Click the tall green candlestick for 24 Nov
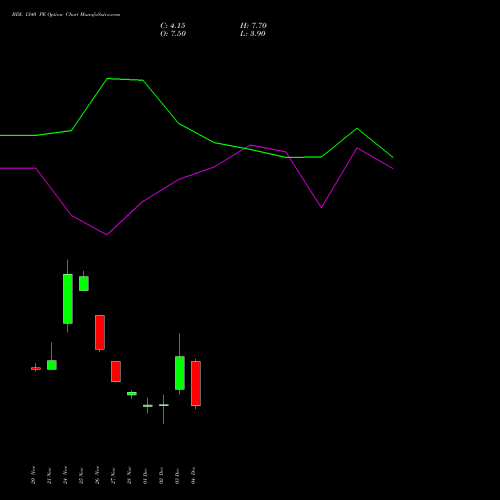 (68, 299)
